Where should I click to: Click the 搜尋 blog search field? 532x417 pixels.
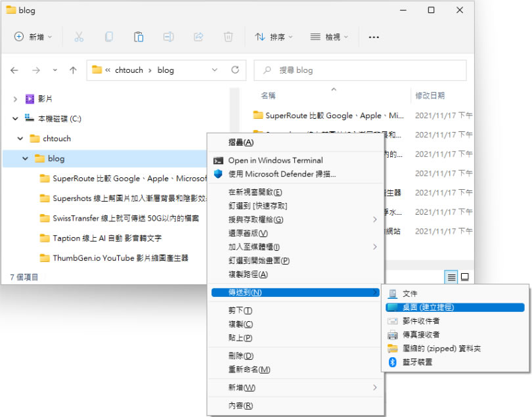(x=361, y=70)
